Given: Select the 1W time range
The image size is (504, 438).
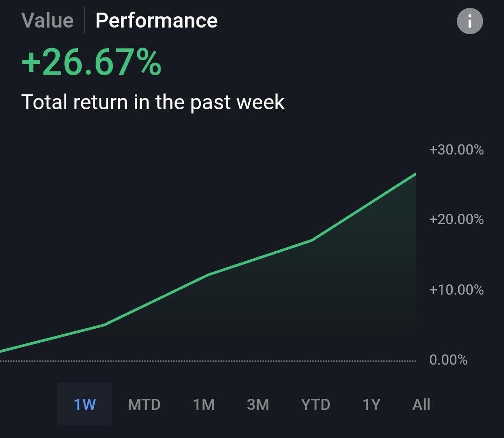Looking at the screenshot, I should click(x=85, y=404).
